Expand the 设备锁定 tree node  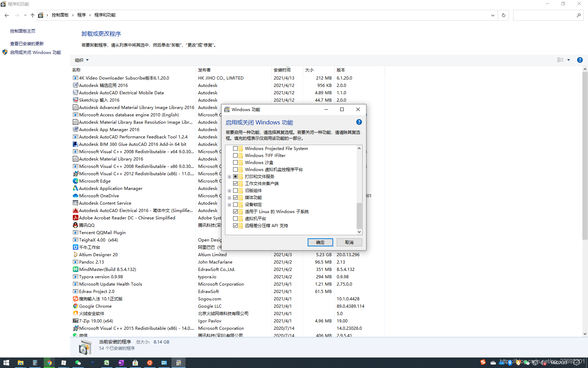[229, 205]
